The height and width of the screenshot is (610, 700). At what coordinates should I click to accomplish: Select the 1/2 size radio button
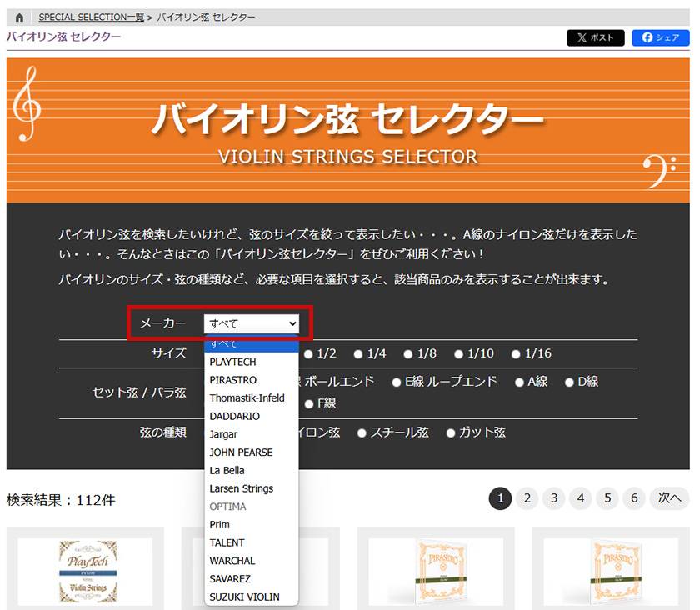tap(308, 354)
